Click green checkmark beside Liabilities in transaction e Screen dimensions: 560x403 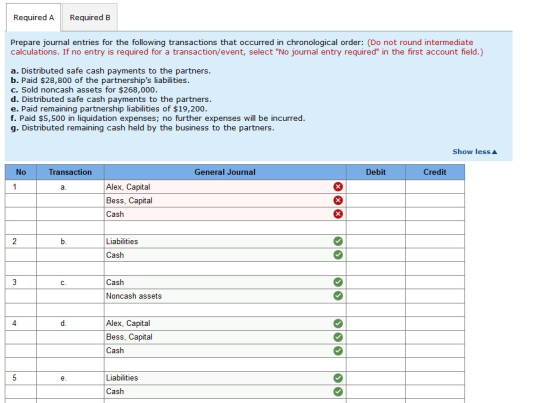click(338, 378)
